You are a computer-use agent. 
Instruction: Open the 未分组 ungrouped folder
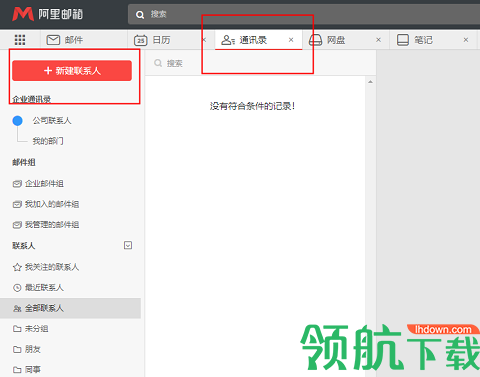[x=37, y=329]
